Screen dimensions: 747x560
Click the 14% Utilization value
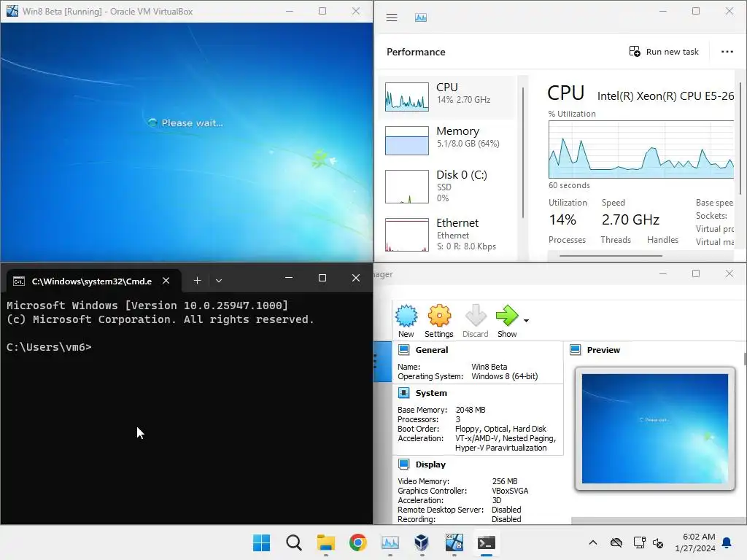tap(562, 219)
